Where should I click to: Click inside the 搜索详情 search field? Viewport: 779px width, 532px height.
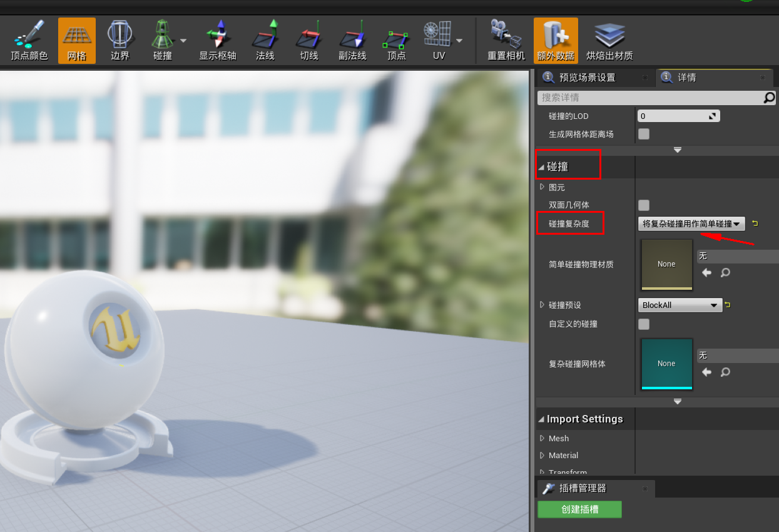click(x=651, y=98)
